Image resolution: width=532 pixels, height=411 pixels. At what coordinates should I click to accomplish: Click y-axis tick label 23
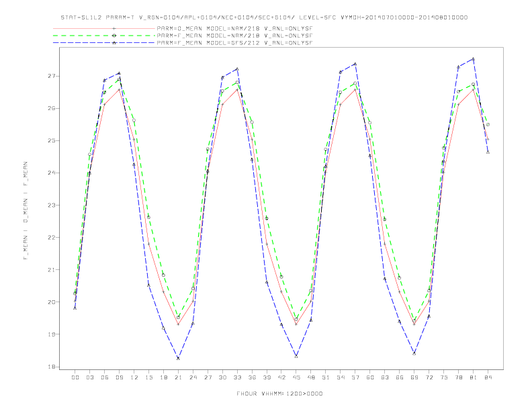(x=52, y=205)
